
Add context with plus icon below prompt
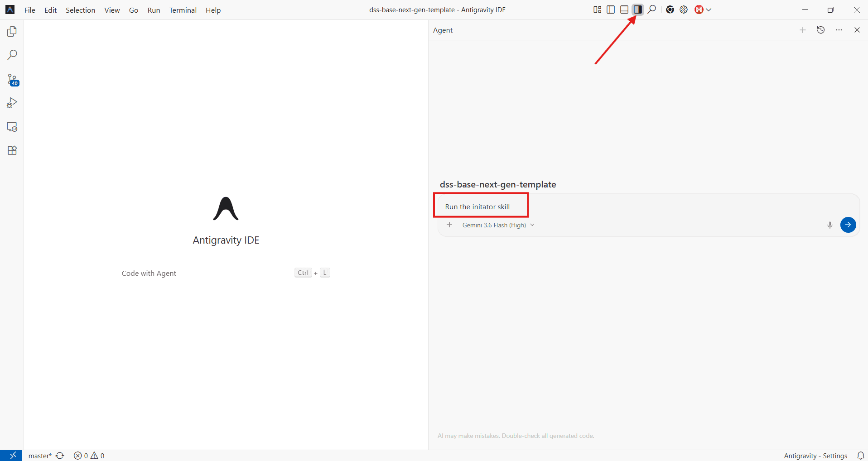click(449, 225)
